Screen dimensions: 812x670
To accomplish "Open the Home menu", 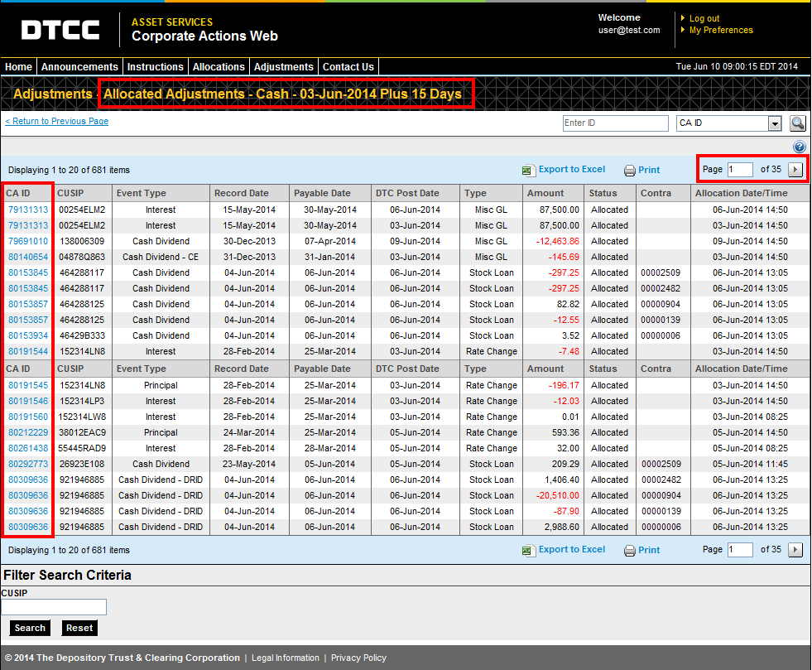I will point(19,67).
